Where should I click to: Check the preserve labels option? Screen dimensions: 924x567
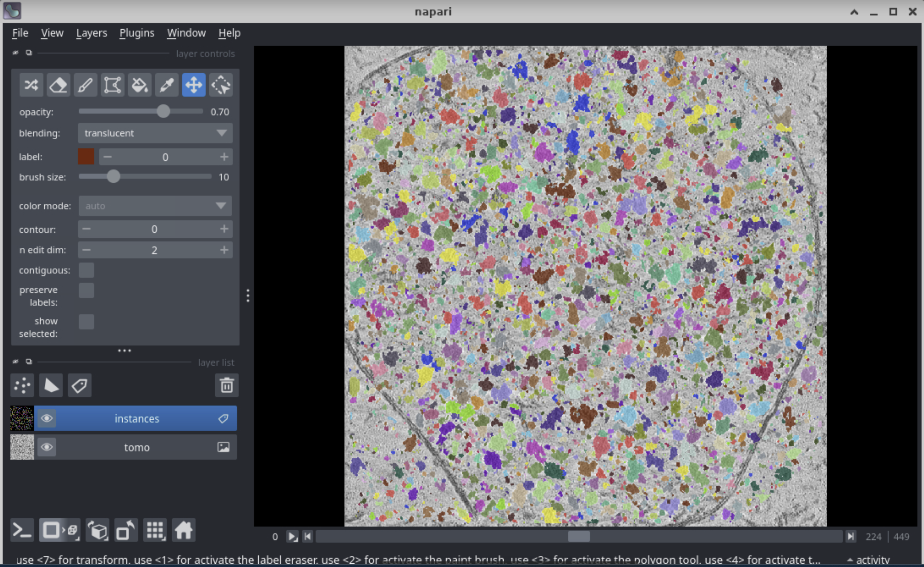[x=86, y=291]
